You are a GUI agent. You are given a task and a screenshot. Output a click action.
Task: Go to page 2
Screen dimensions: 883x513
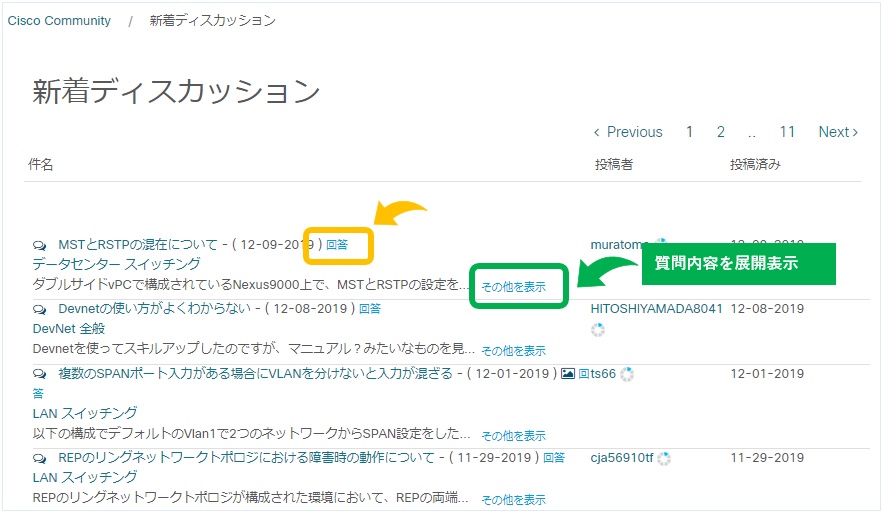[x=720, y=132]
